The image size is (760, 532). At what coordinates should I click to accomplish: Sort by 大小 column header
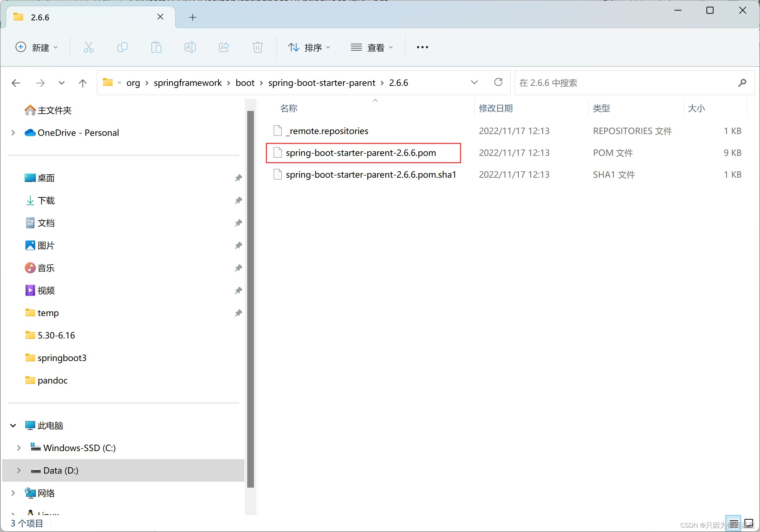(696, 108)
